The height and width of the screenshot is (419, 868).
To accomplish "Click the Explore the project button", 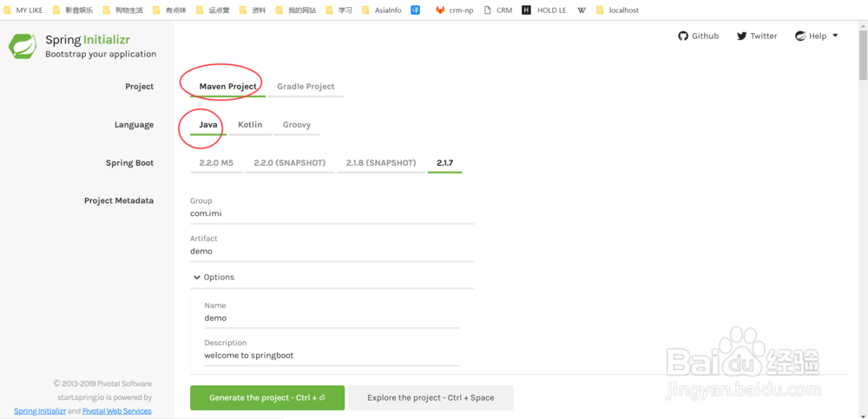I will [x=431, y=397].
